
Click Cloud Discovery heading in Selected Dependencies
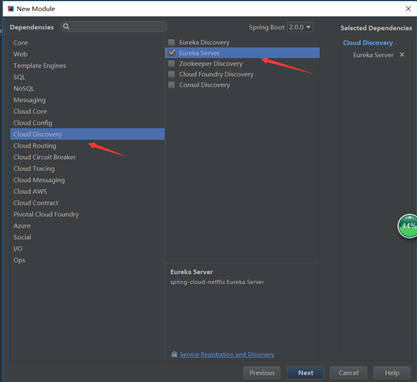pos(368,43)
